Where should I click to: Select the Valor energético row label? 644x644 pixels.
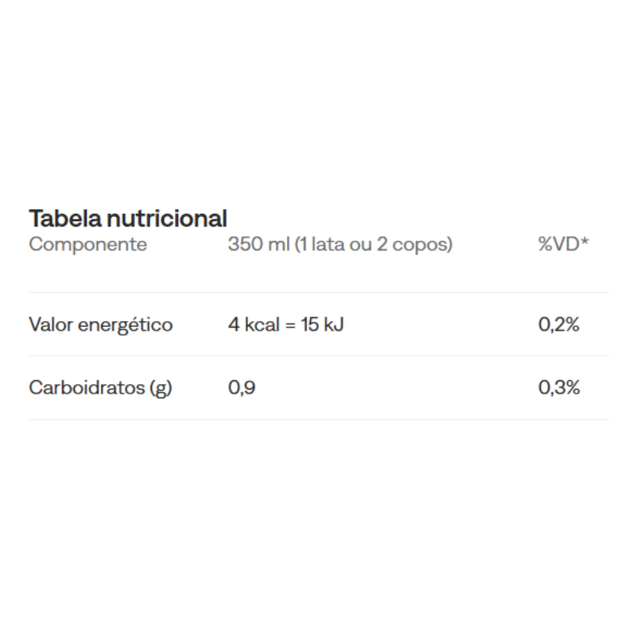click(101, 325)
